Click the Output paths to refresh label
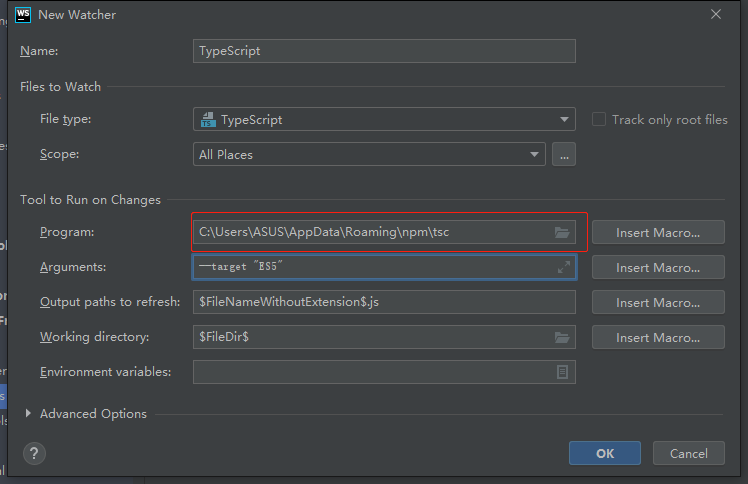The height and width of the screenshot is (484, 748). 110,302
